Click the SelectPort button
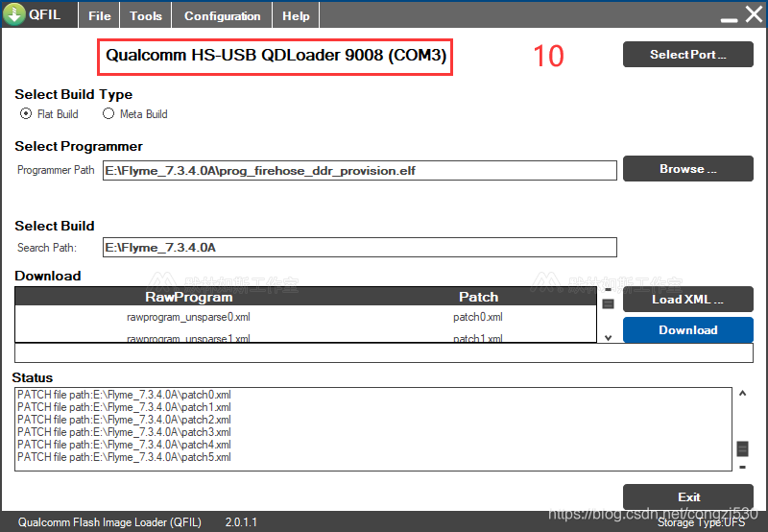The width and height of the screenshot is (768, 532). click(687, 55)
